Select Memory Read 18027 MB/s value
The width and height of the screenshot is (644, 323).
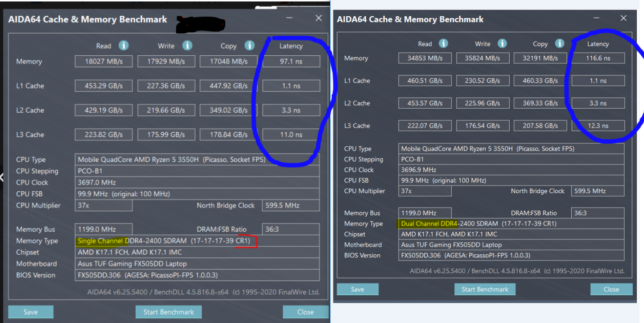[103, 61]
